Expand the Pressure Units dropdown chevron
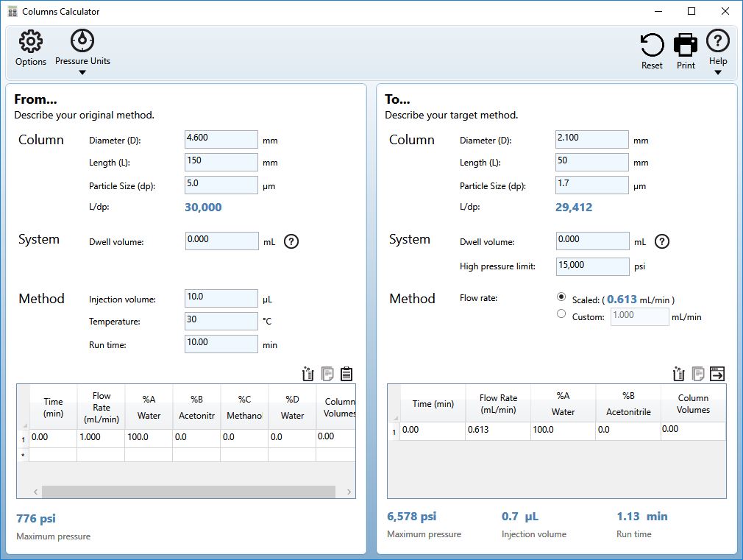Screen dimensions: 743x560 click(81, 71)
